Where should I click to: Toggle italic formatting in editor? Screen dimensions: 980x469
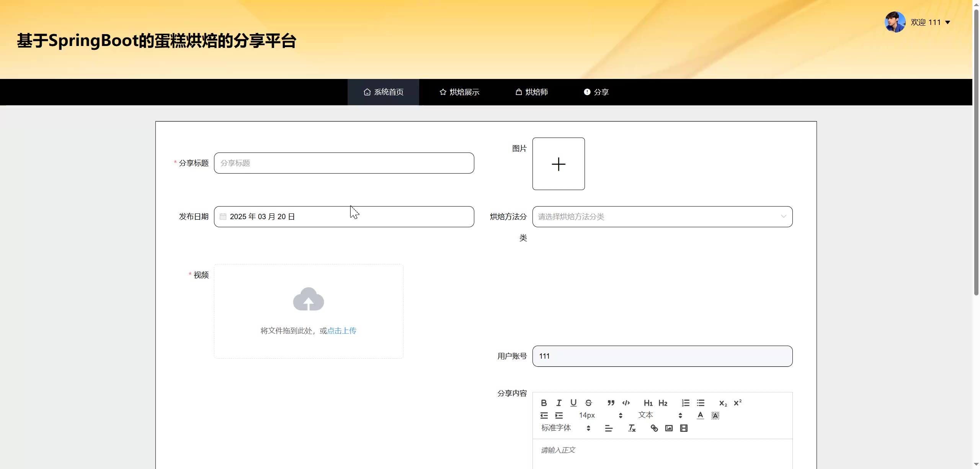559,403
